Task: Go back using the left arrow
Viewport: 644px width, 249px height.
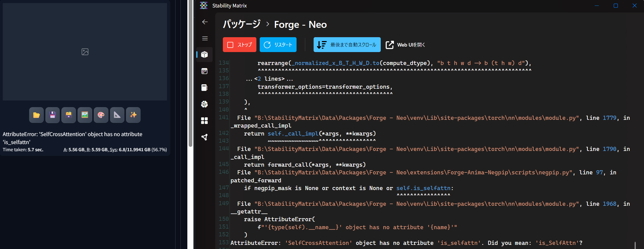Action: click(205, 22)
